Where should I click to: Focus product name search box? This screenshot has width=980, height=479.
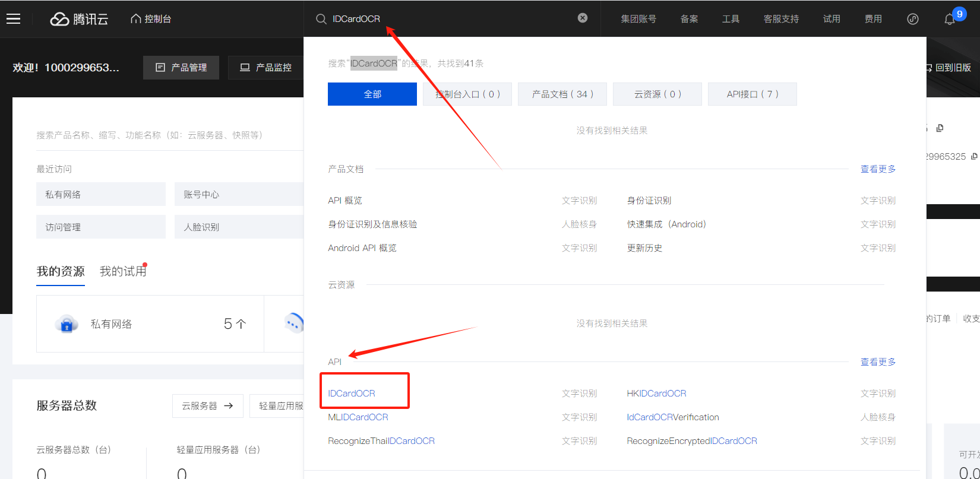[x=170, y=135]
